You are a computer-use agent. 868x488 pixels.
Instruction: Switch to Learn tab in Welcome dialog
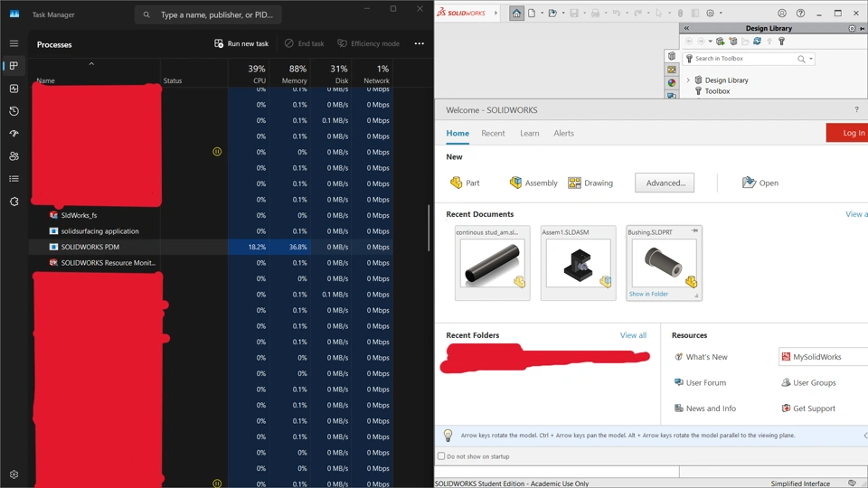pyautogui.click(x=529, y=134)
